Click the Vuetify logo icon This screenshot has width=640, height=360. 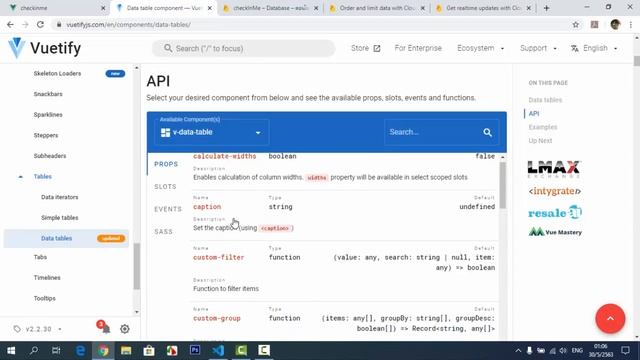click(x=16, y=48)
